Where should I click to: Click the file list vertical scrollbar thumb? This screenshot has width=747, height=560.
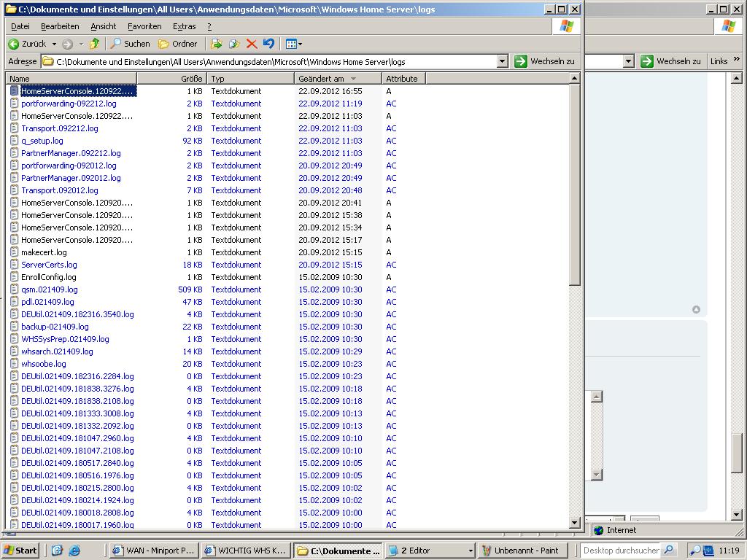pyautogui.click(x=575, y=185)
